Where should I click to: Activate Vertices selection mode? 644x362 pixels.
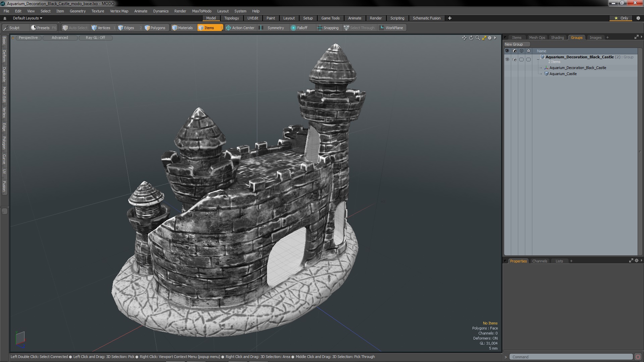[101, 28]
